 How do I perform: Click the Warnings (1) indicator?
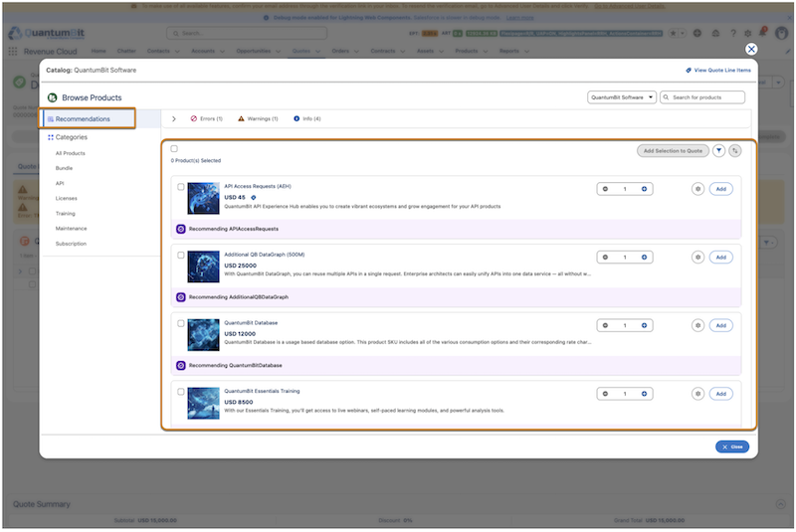click(258, 119)
